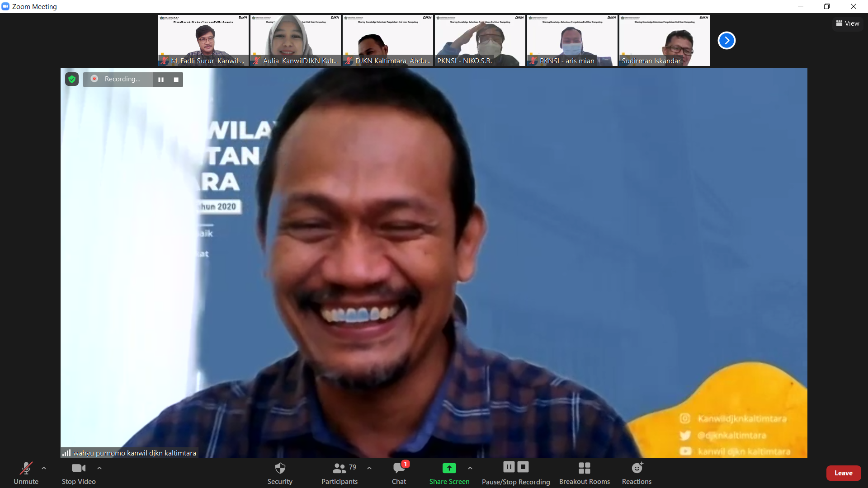Screen dimensions: 868x488
Task: Open the Chat panel with unread badge
Action: (399, 469)
